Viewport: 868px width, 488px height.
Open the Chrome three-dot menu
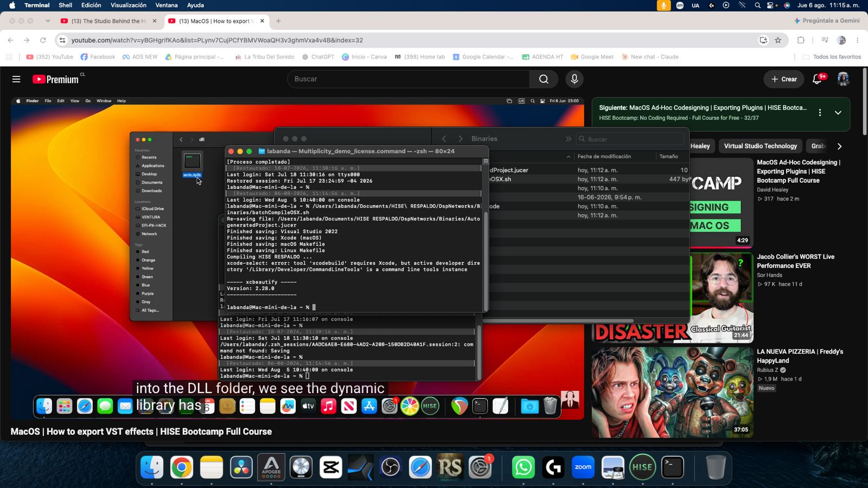tap(857, 40)
